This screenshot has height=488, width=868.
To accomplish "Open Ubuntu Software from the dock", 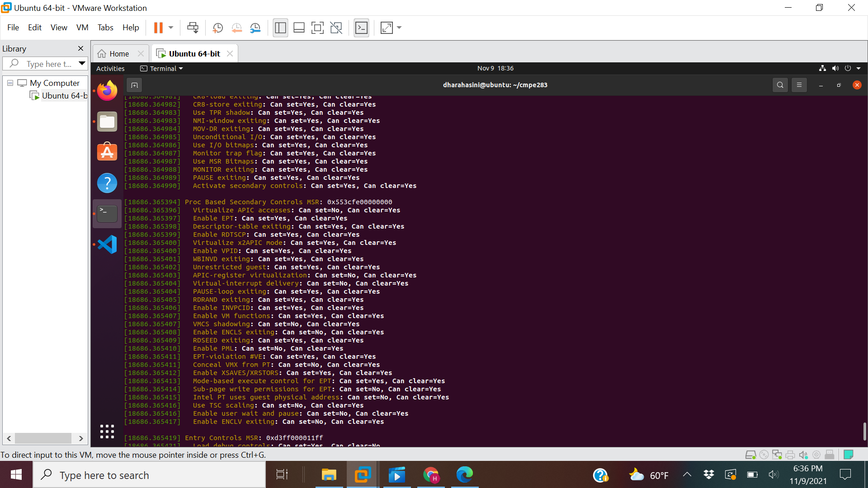I will (x=107, y=152).
